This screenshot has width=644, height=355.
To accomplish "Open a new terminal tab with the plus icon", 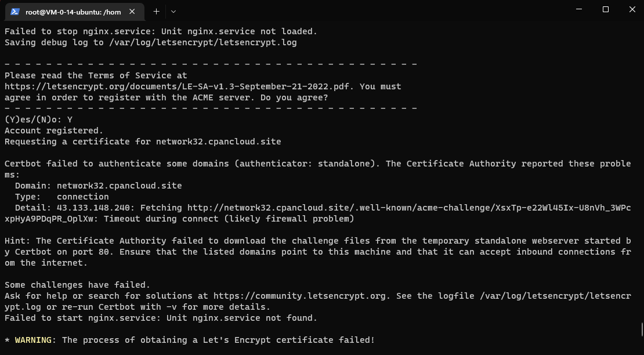I will pyautogui.click(x=156, y=11).
